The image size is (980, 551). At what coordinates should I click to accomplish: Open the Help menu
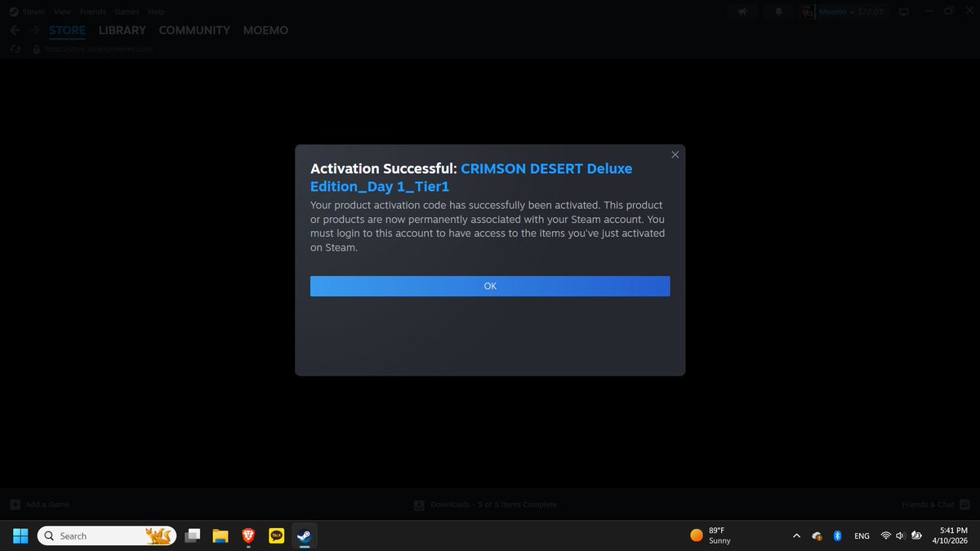tap(157, 11)
